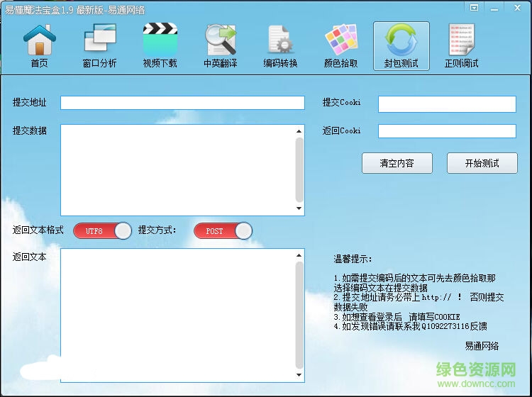Toggle the POST submit method switch
Viewport: 532px width, 397px height.
click(223, 231)
